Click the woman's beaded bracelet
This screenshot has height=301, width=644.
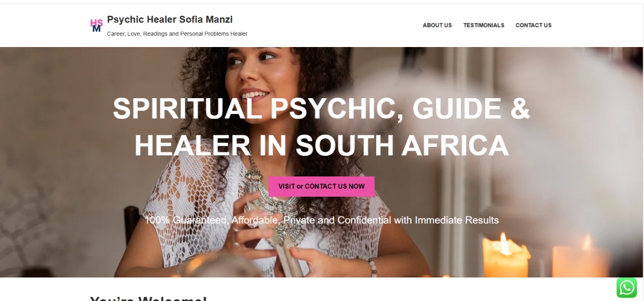point(372,267)
